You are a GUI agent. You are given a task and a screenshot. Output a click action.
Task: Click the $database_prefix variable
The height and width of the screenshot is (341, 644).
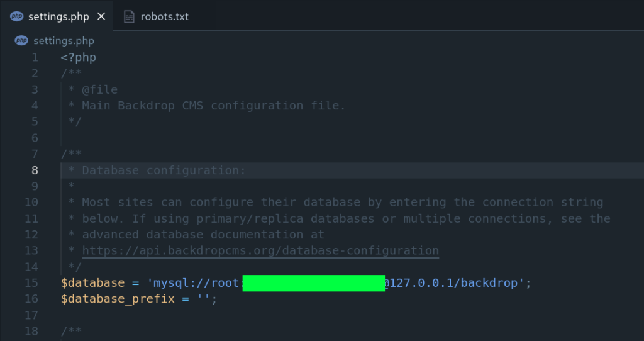coord(118,299)
